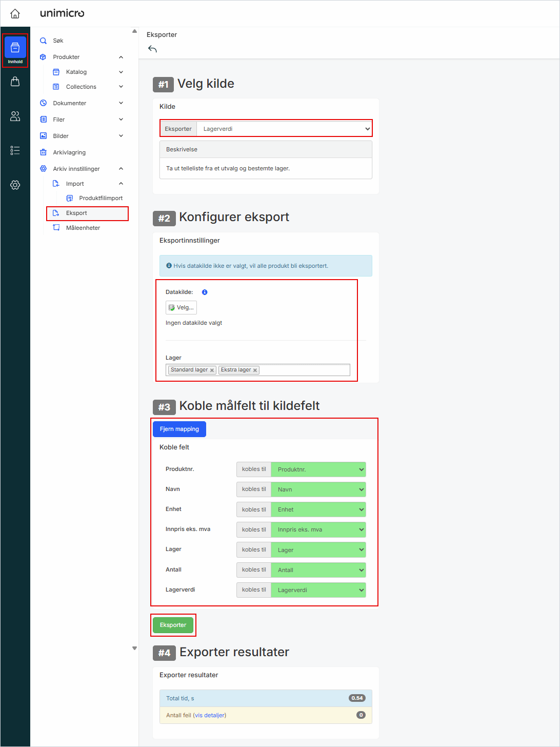Remove Ekstra lager tag from Lager field
This screenshot has height=747, width=560.
(255, 370)
